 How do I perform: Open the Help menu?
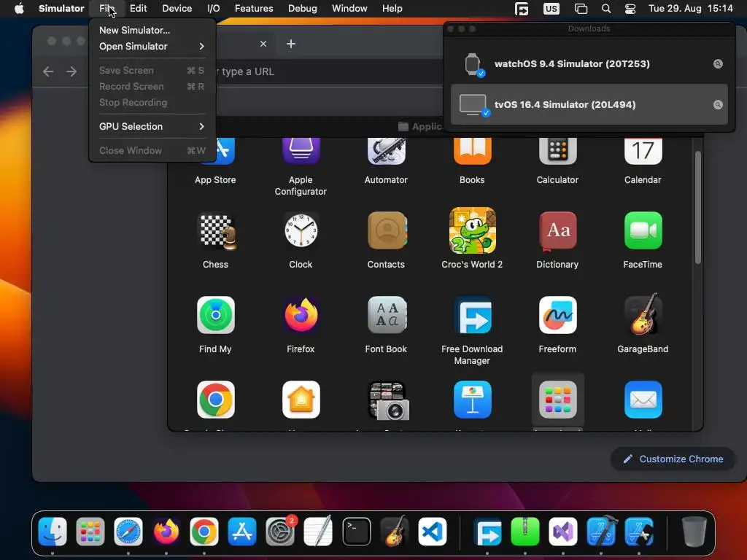392,9
